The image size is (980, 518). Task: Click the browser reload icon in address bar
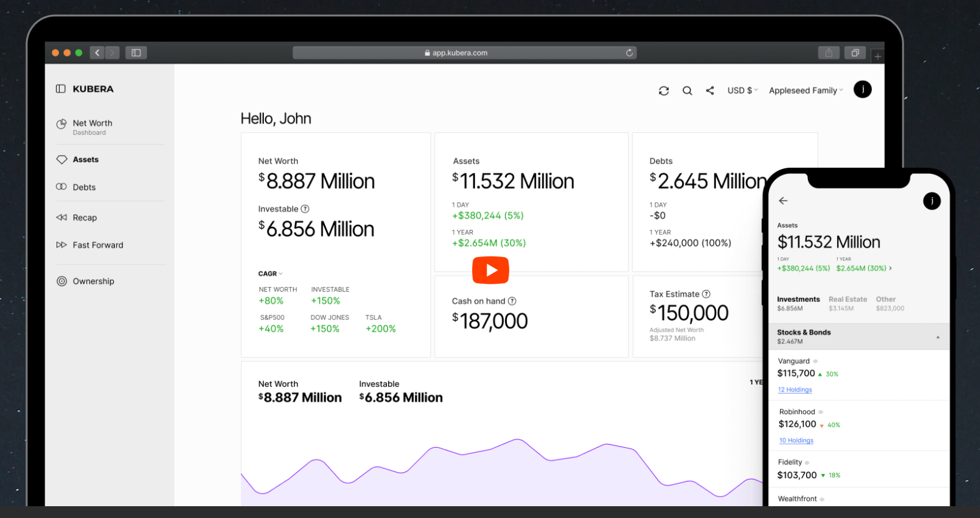tap(629, 53)
